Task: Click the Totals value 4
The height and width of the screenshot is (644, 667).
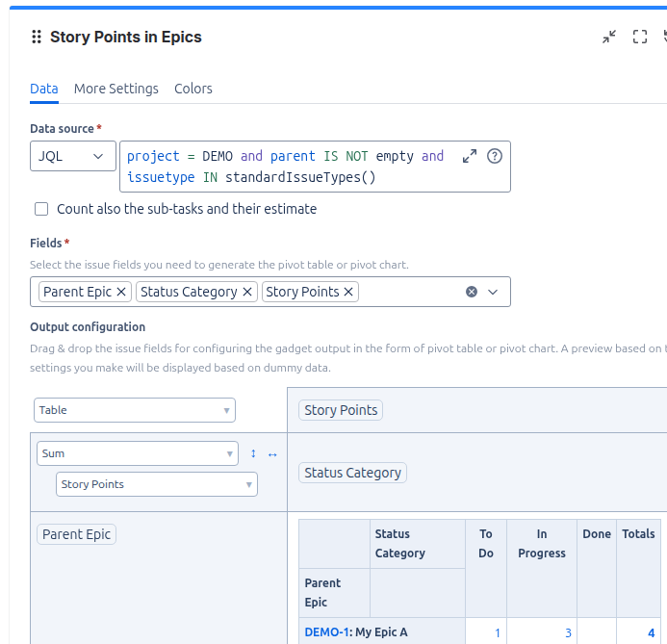Action: point(651,633)
